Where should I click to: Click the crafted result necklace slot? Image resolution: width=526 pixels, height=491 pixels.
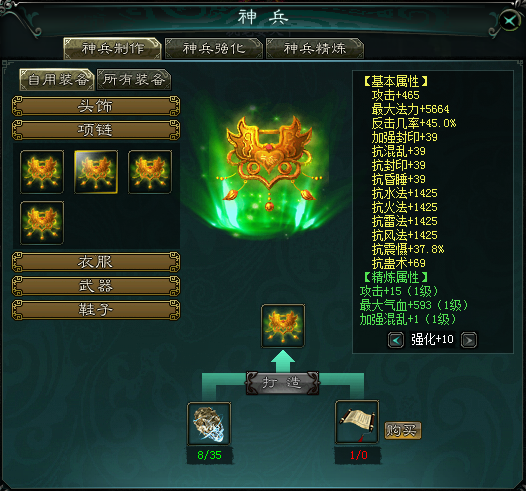283,326
